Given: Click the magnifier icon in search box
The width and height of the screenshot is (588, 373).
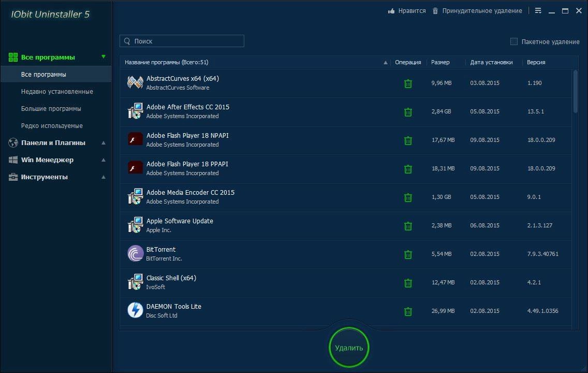Looking at the screenshot, I should [x=127, y=41].
